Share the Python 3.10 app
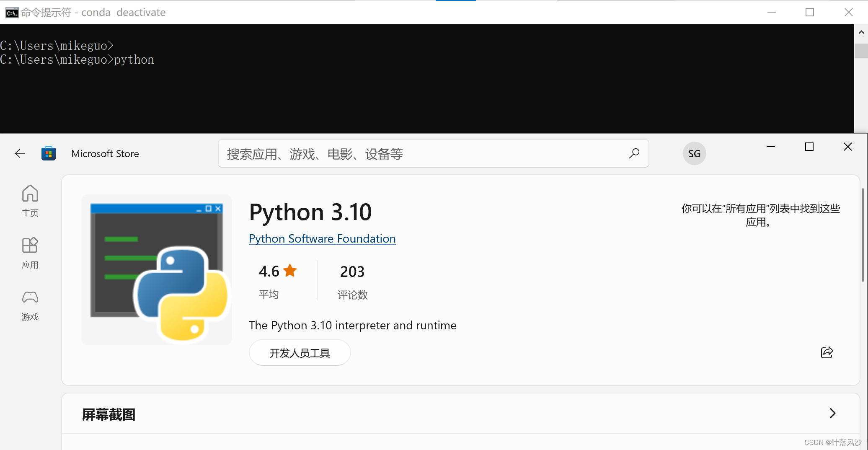The width and height of the screenshot is (868, 450). coord(827,352)
